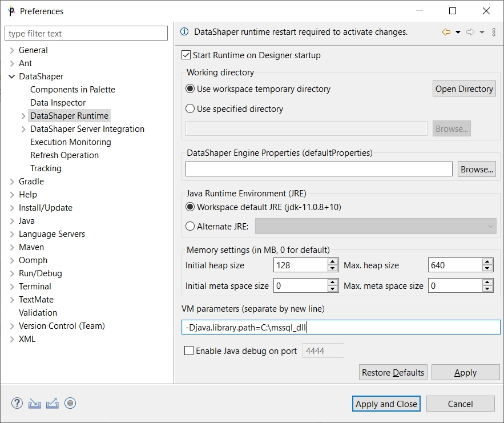The width and height of the screenshot is (504, 423).
Task: Select Terminal in the preferences tree
Action: (35, 287)
